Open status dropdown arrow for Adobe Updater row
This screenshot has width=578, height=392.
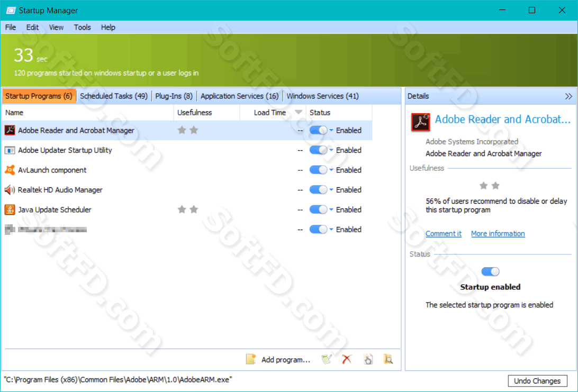click(x=331, y=150)
